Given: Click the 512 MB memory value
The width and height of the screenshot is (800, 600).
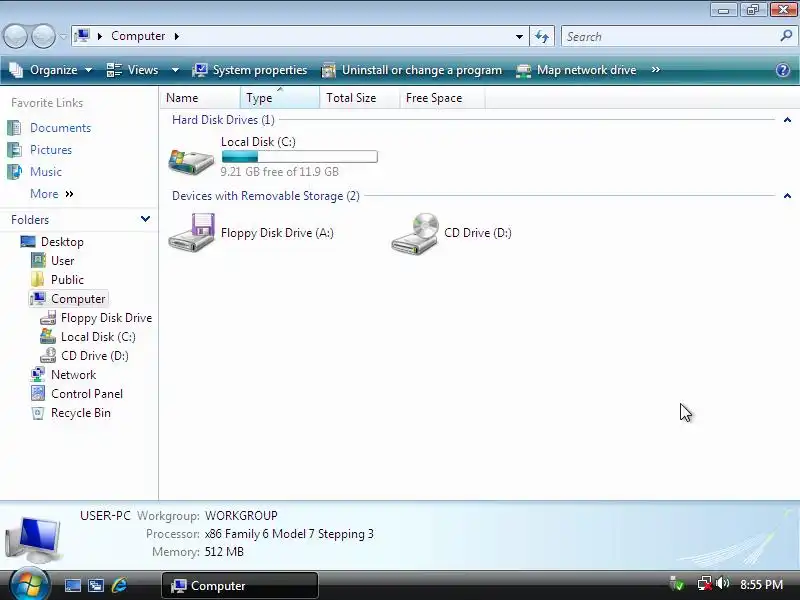Looking at the screenshot, I should click(224, 552).
